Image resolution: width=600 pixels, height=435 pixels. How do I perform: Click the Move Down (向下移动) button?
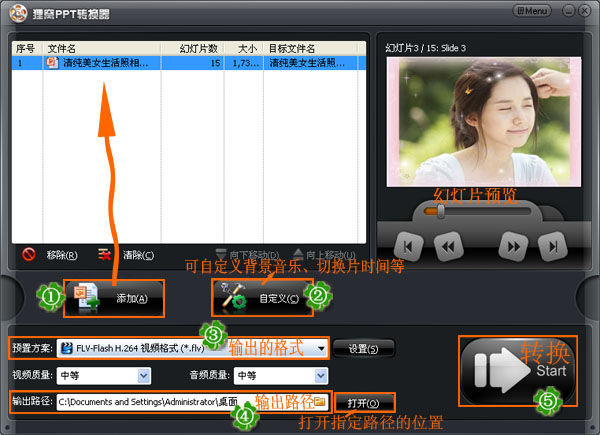248,254
